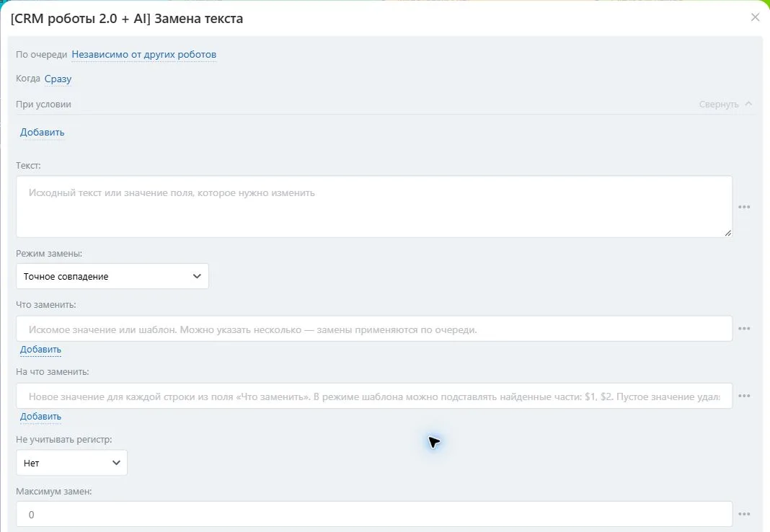Click the Текст area resize handle
The width and height of the screenshot is (770, 532).
pos(727,233)
